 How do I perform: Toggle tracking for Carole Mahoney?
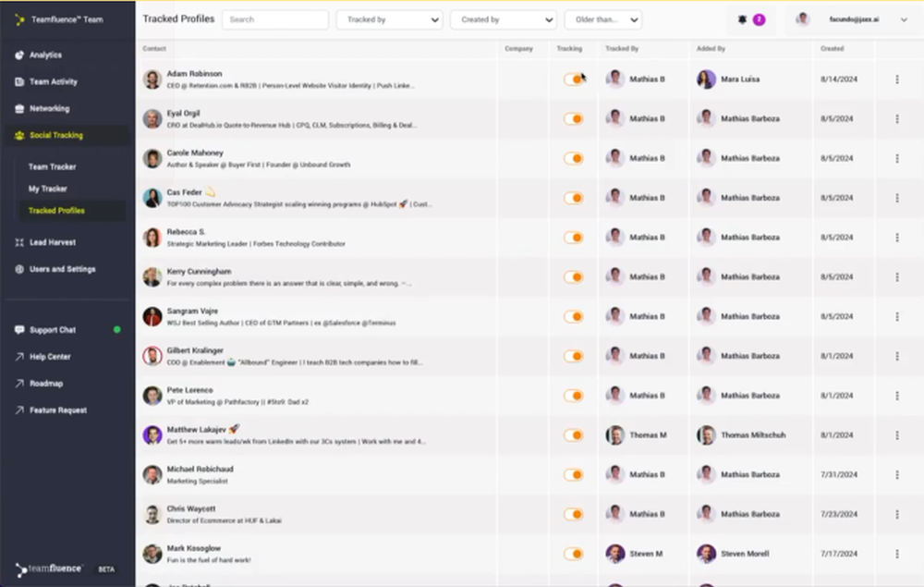pos(574,158)
